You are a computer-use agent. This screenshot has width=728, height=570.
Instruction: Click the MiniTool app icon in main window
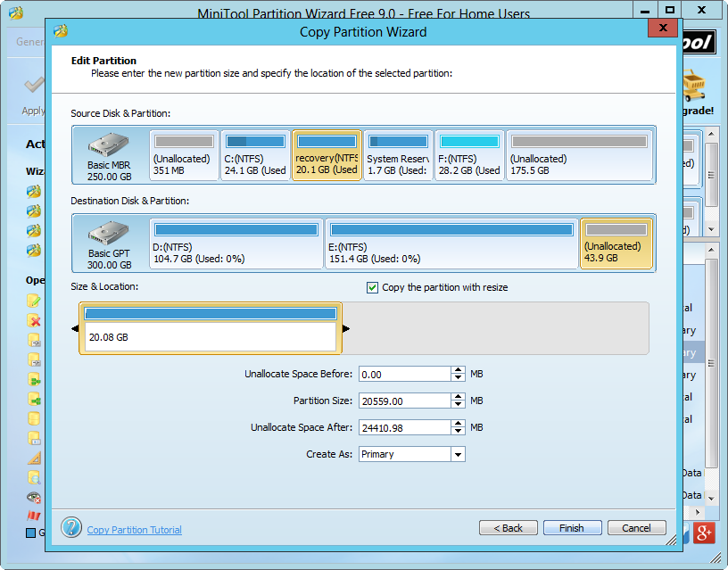[x=16, y=12]
